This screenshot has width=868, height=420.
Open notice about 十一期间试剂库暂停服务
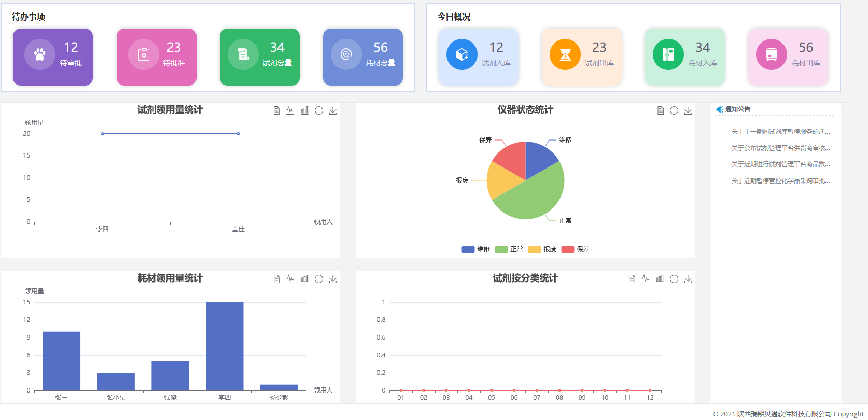coord(780,132)
